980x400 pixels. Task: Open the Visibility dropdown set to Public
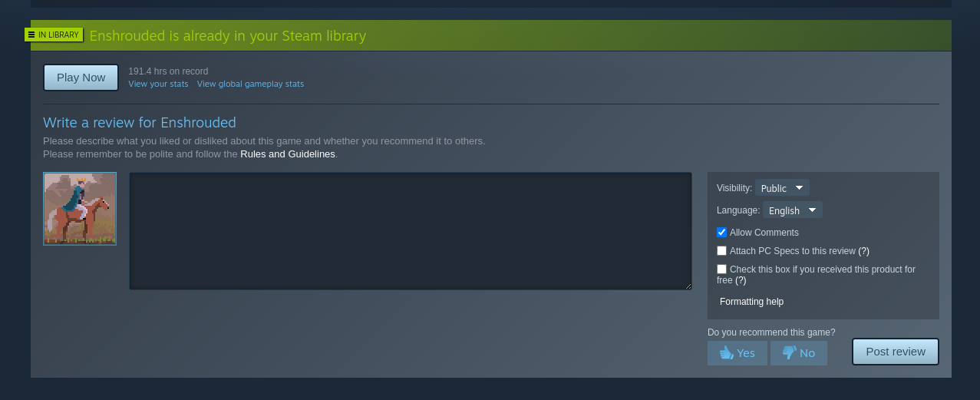[x=782, y=188]
